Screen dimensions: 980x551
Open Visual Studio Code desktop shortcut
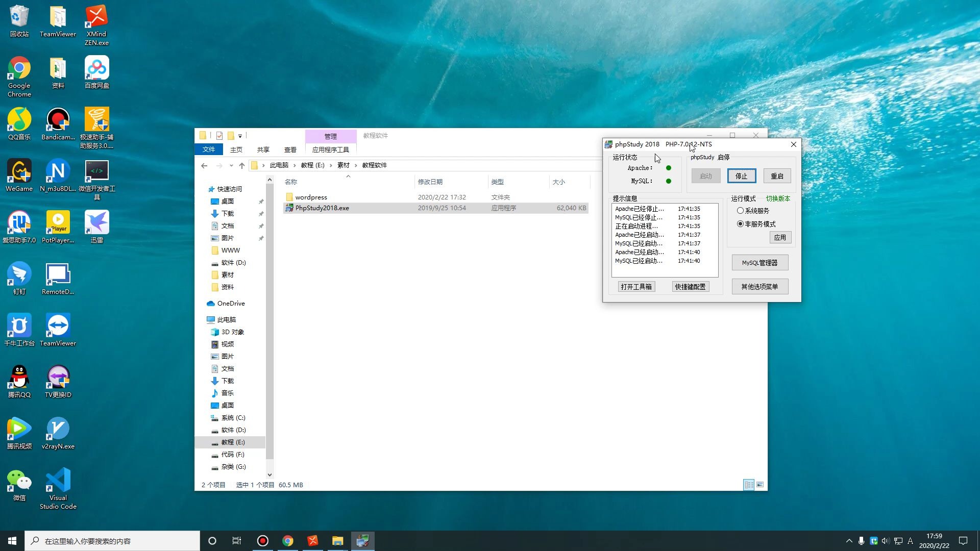[x=58, y=489]
